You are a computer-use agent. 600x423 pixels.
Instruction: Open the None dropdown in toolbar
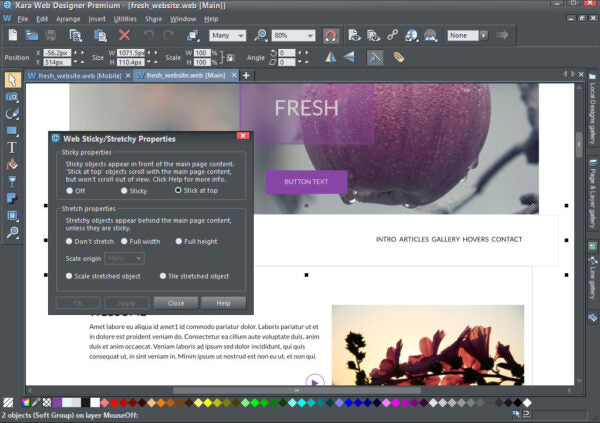468,36
